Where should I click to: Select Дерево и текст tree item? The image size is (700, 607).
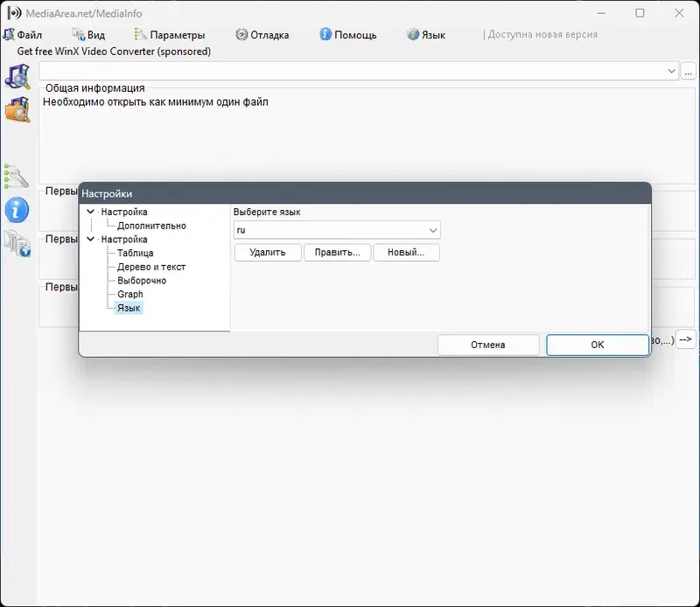(151, 267)
